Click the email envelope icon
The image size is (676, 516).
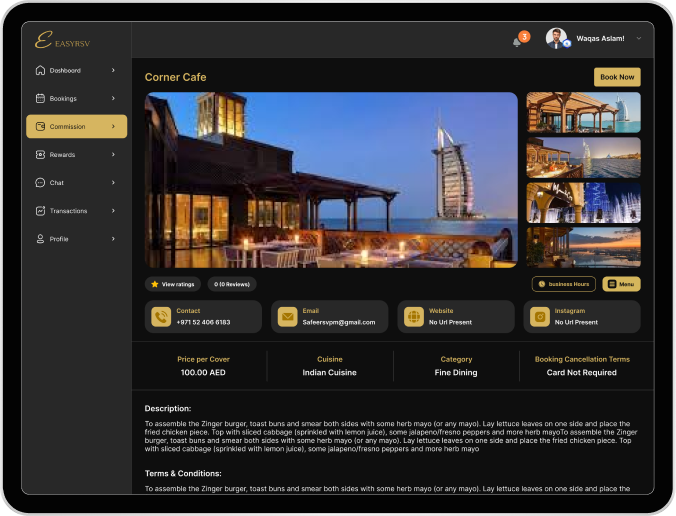coord(287,317)
